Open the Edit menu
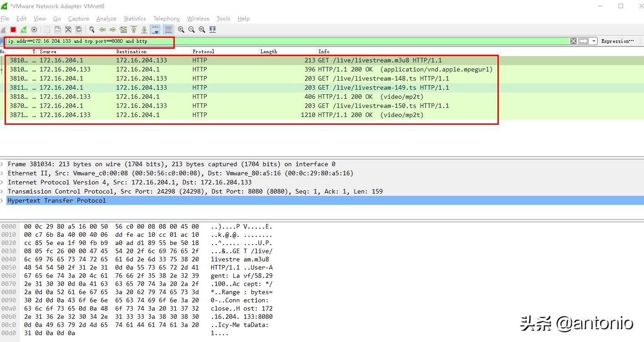644x342 pixels. (x=21, y=19)
